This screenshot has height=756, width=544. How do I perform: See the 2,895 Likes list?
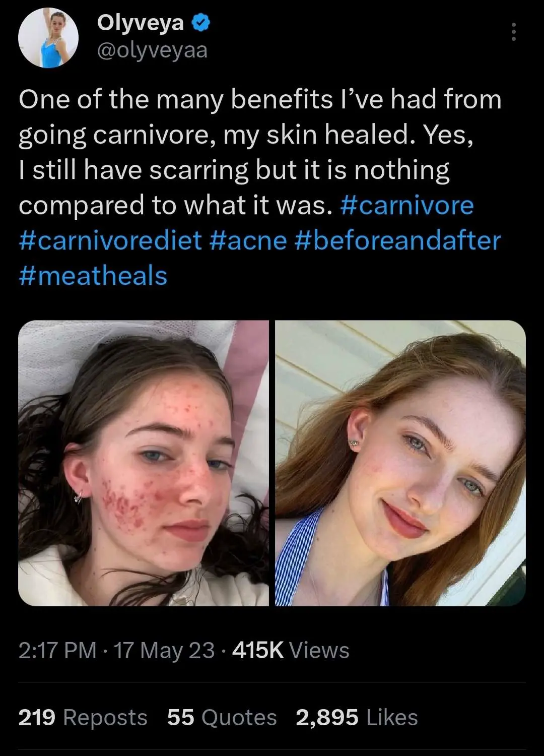[357, 717]
